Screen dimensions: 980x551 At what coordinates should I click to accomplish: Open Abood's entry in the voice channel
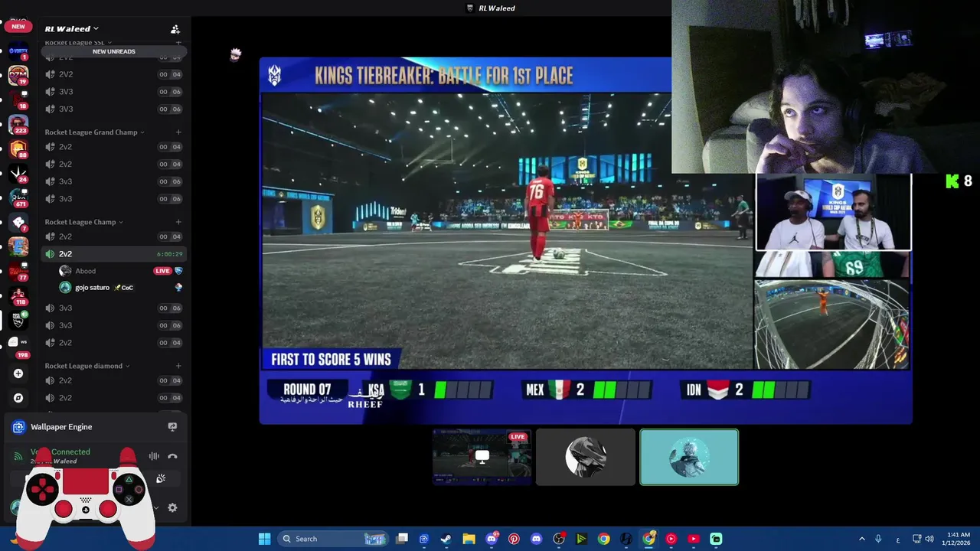pyautogui.click(x=120, y=271)
